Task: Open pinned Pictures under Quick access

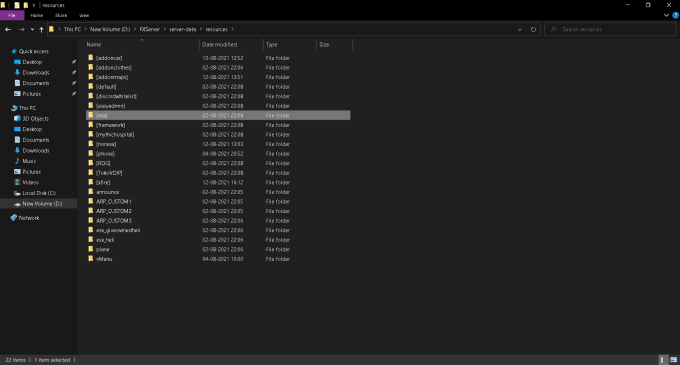Action: pyautogui.click(x=31, y=94)
